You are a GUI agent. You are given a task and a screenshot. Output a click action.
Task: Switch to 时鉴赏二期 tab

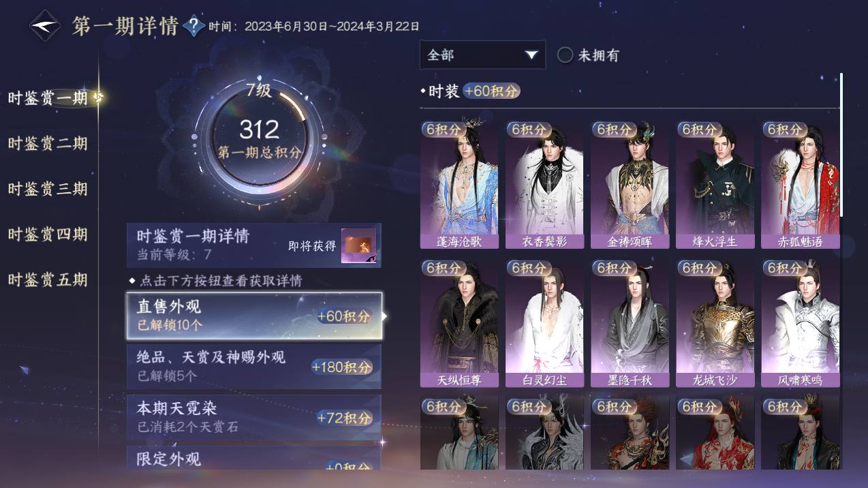[48, 144]
